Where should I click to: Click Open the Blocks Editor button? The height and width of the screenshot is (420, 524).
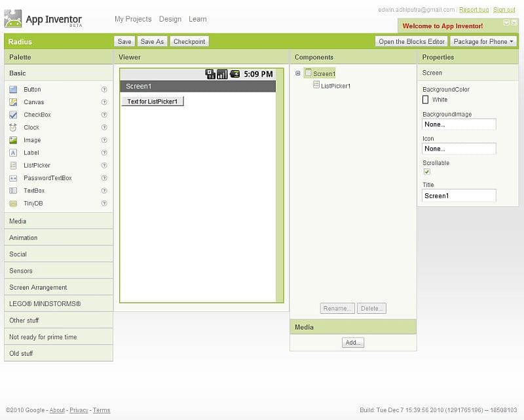(411, 41)
